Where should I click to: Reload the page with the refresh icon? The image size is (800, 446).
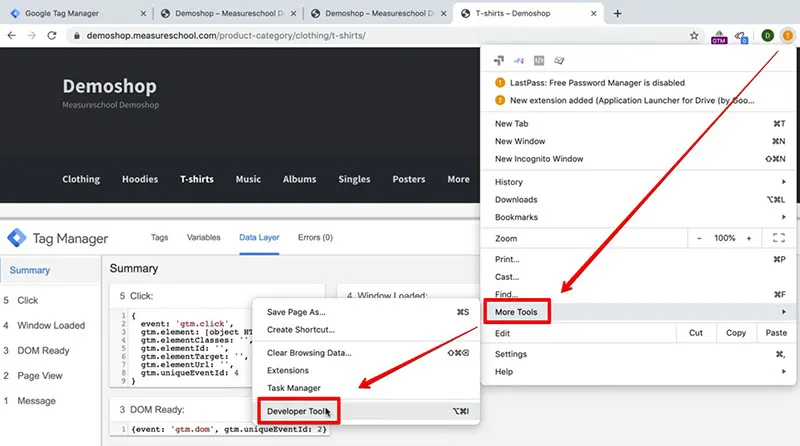[52, 35]
